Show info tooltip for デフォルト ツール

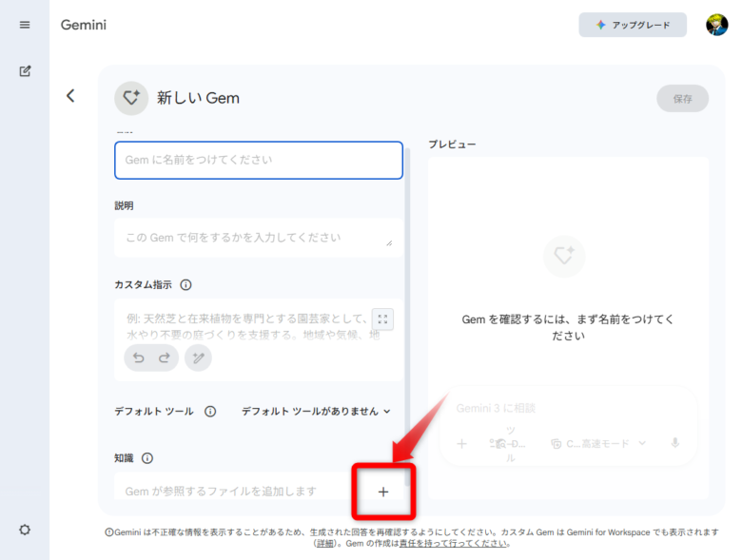[x=210, y=412]
